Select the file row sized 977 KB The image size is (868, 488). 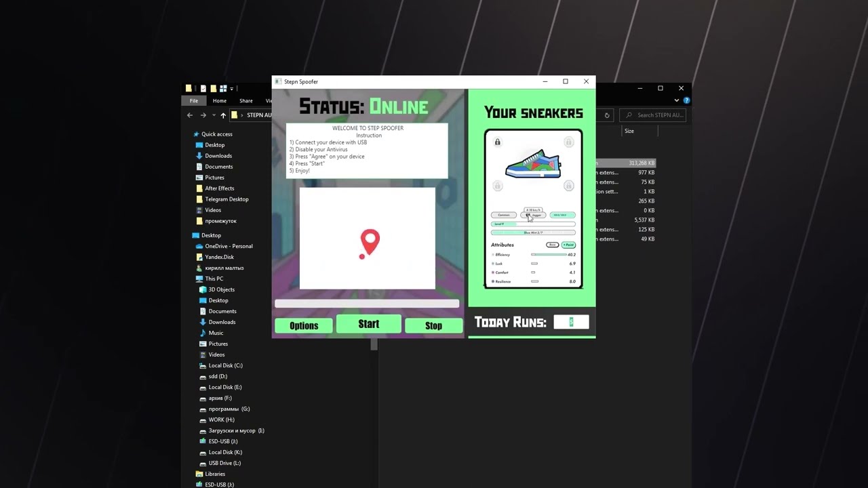(625, 173)
